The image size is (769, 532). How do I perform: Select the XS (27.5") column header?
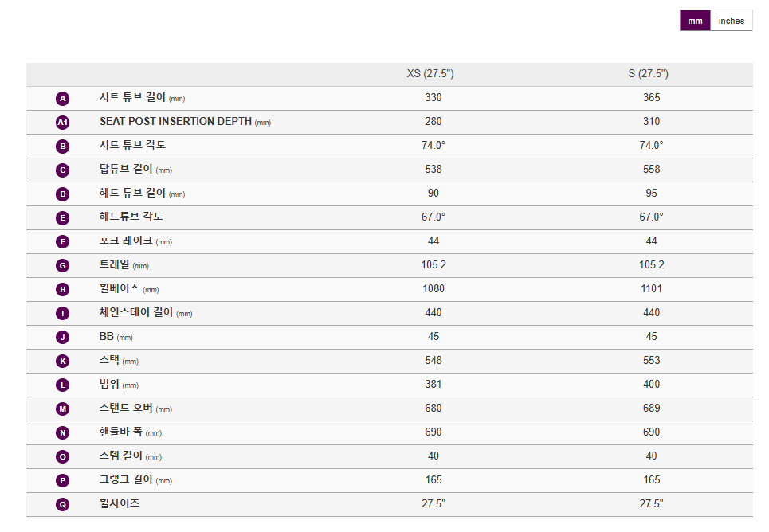click(430, 73)
